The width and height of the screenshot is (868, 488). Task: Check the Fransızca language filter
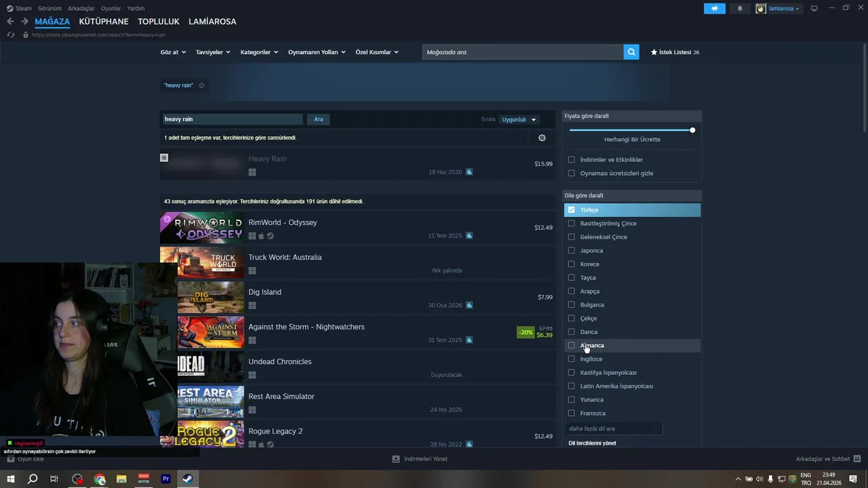click(572, 413)
